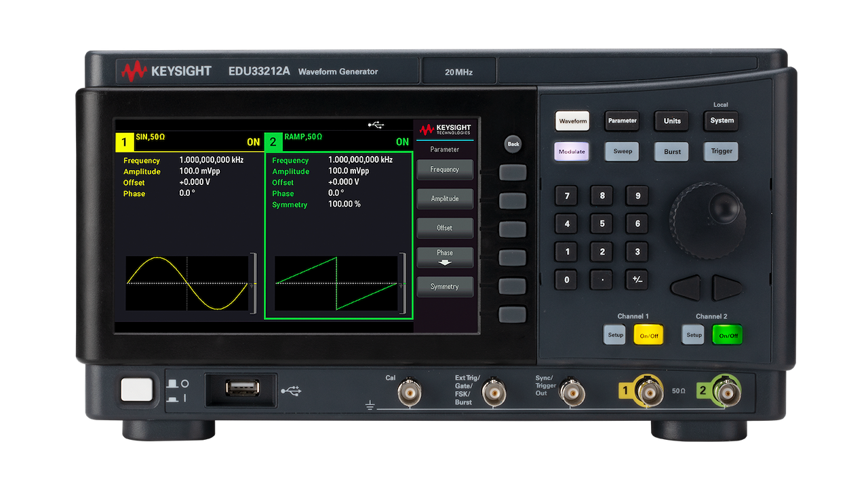Click the left arrow cursor key
868x488 pixels.
(x=686, y=288)
